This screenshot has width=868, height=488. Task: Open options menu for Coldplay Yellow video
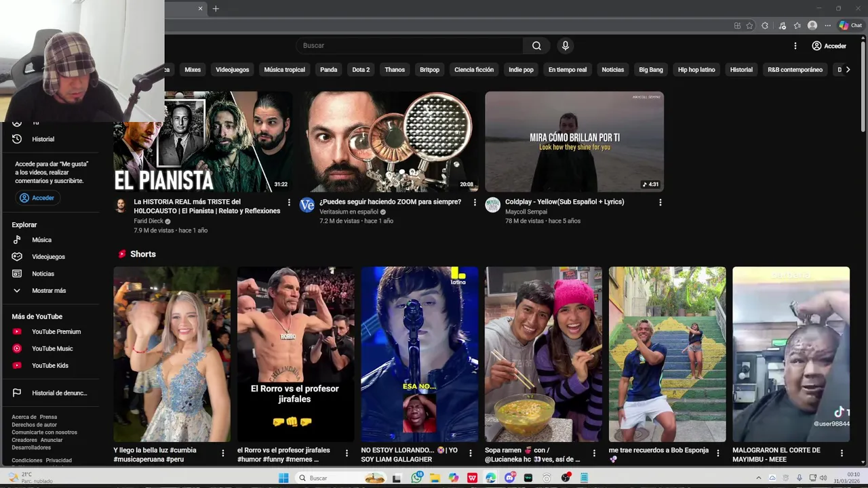[660, 203]
